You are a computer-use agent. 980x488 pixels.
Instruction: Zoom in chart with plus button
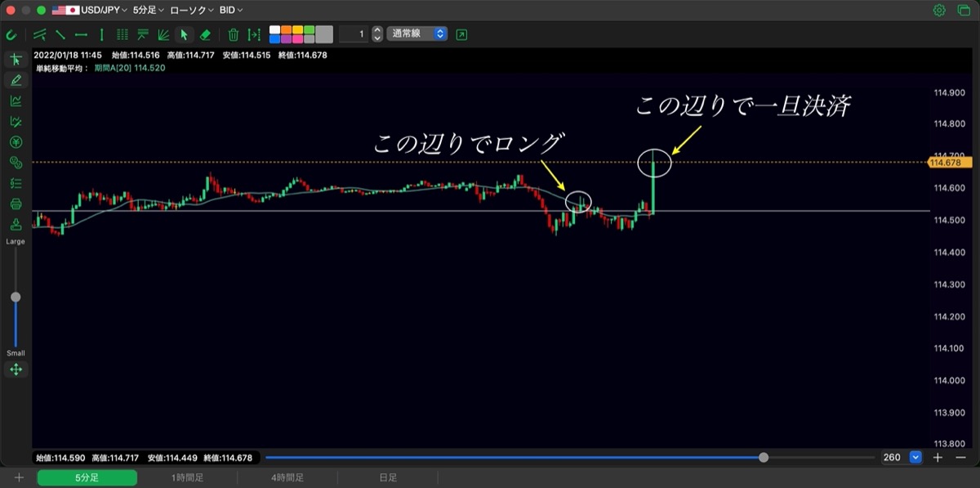pos(938,458)
